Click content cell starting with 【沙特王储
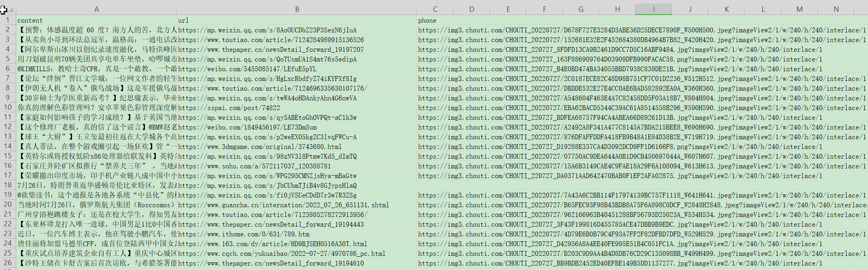Image resolution: width=868 pixels, height=270 pixels. tap(96, 263)
